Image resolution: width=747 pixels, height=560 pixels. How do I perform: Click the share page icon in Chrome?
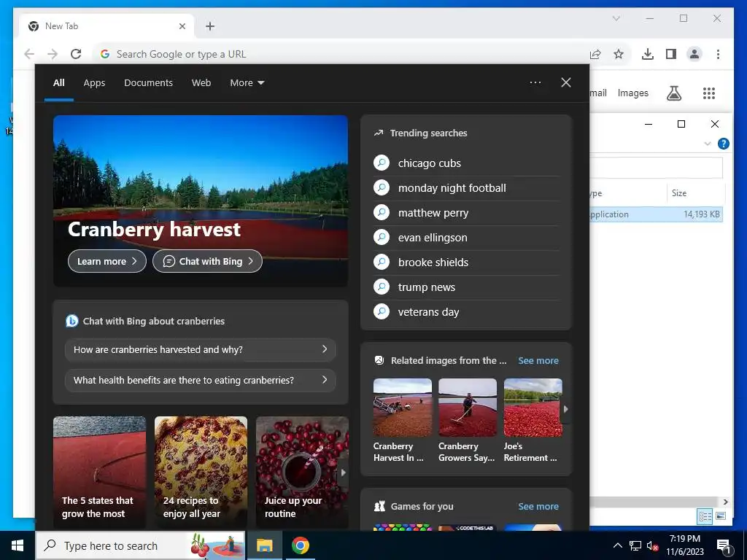595,54
